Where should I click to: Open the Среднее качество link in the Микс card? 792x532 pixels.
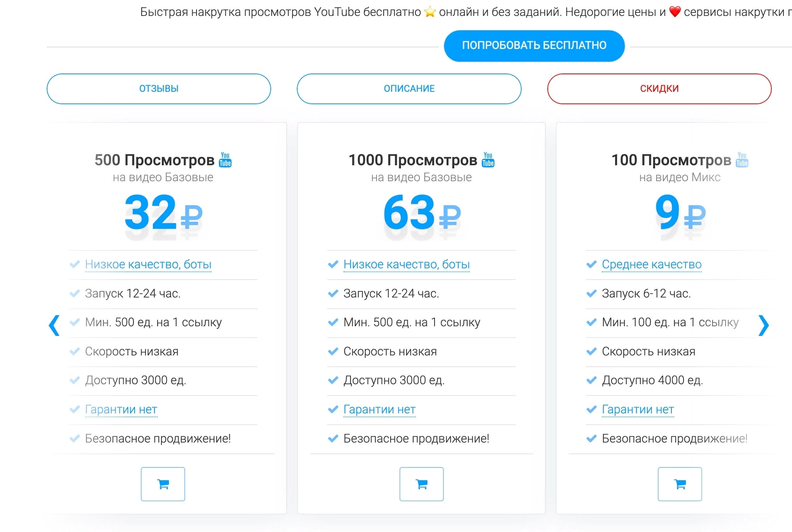pos(652,264)
